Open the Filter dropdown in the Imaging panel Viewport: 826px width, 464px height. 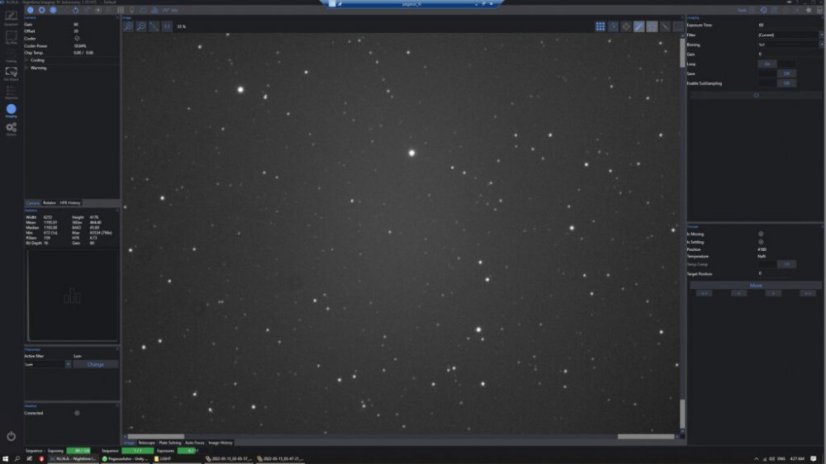[788, 35]
